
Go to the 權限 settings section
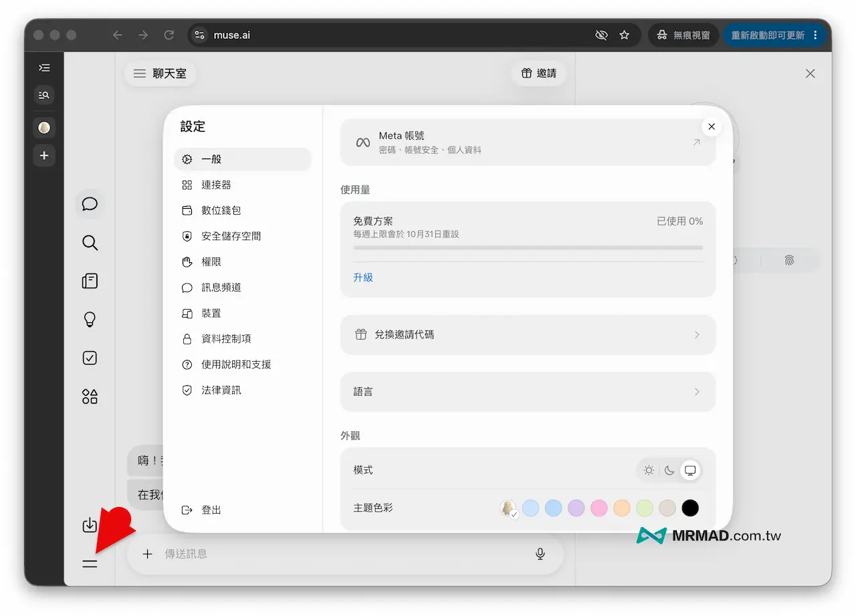(243, 262)
